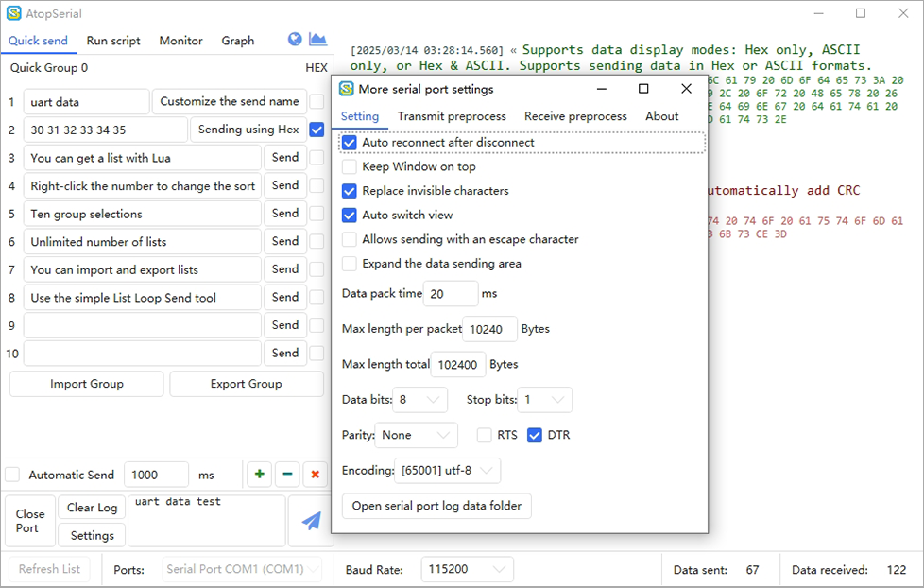Click the Clear Log button

coord(92,508)
